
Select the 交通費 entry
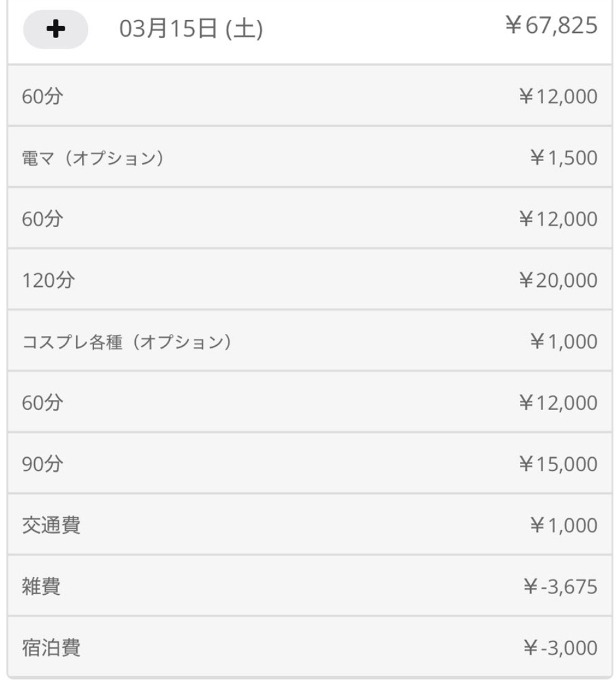(x=51, y=525)
